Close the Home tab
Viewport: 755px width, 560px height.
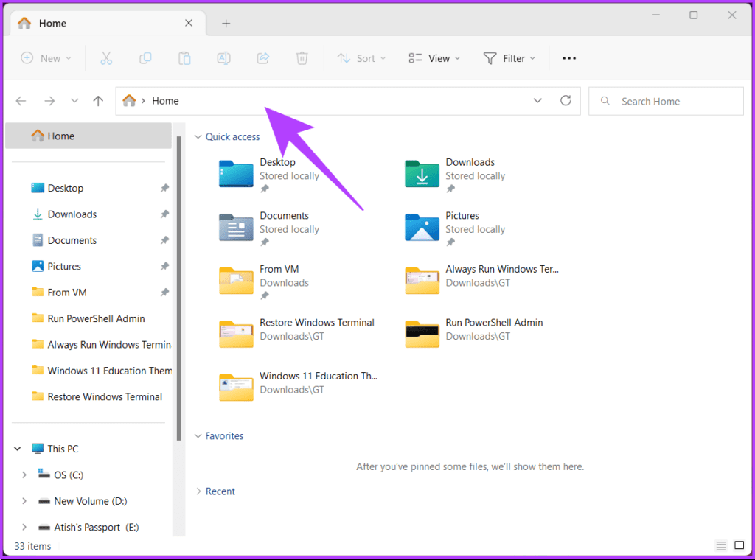click(x=189, y=23)
